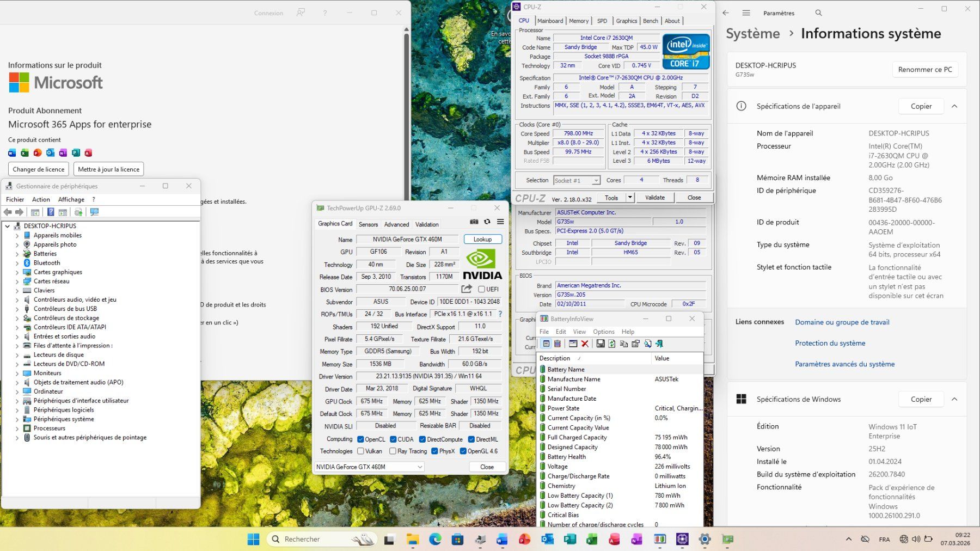Open the GPU-Z hamburger menu icon
980x551 pixels.
(x=500, y=222)
